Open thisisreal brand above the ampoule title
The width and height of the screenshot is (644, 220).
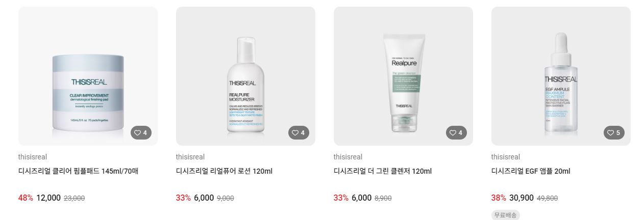[x=506, y=157]
